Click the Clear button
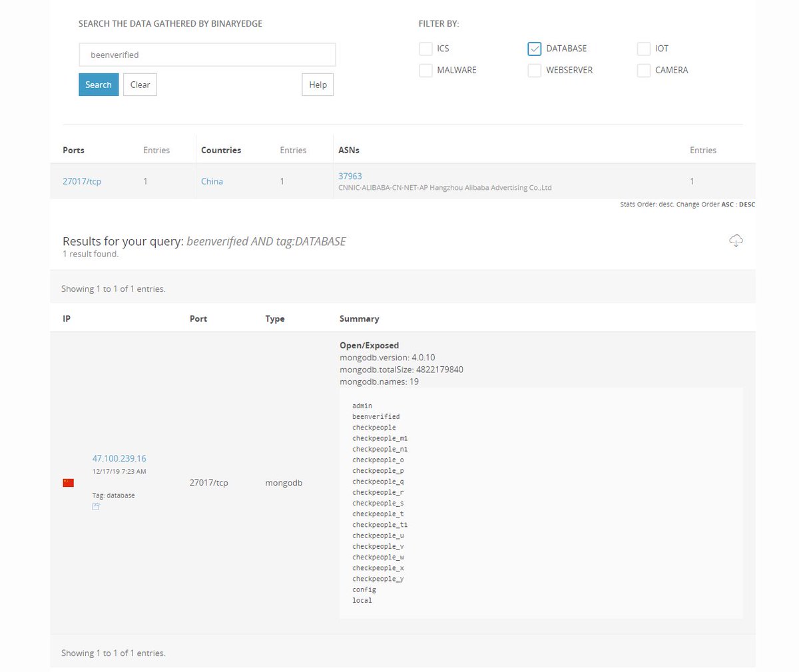The width and height of the screenshot is (799, 672). [140, 85]
